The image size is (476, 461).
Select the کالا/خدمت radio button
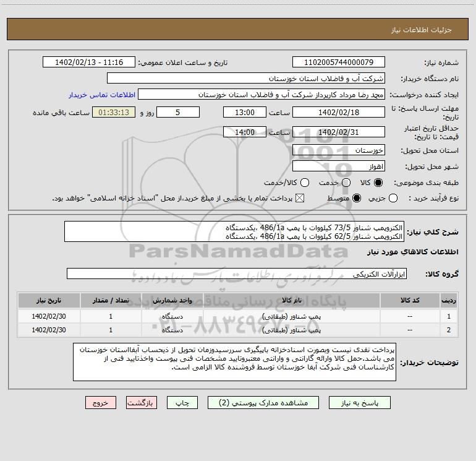(305, 183)
